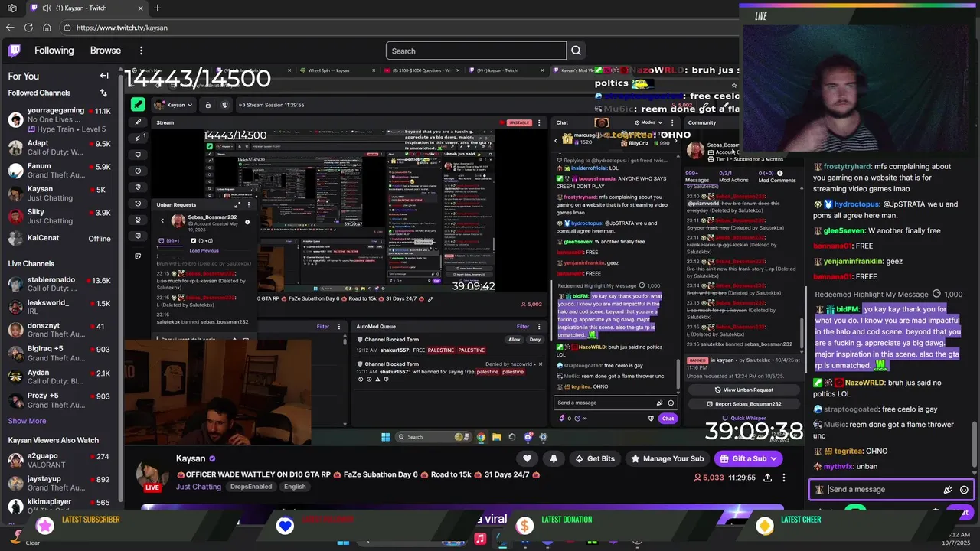Open a new browser tab
This screenshot has width=980, height=551.
click(x=157, y=8)
